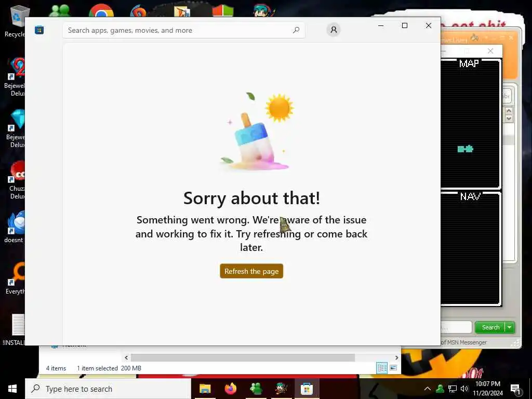Click the green MSN tray icon
This screenshot has width=532, height=399.
(x=440, y=389)
